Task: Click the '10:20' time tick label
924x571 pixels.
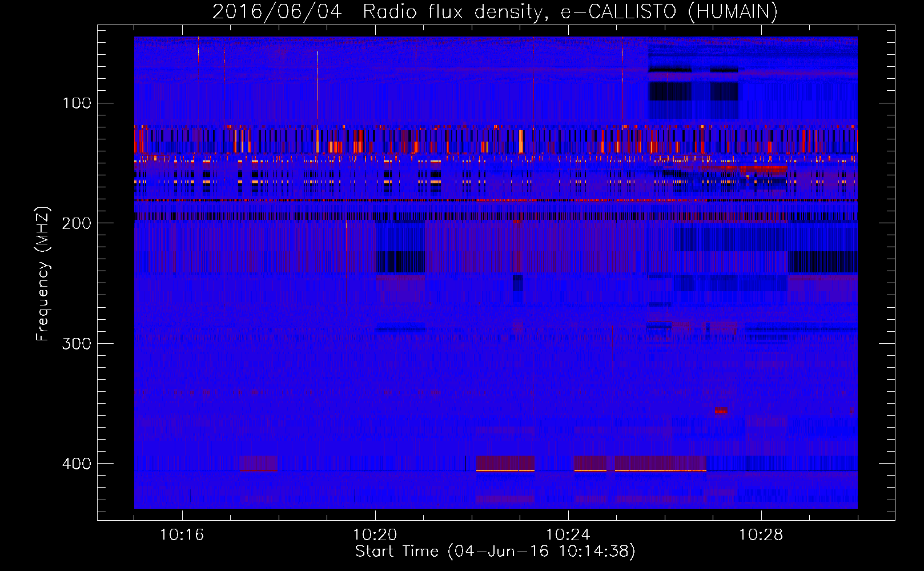Action: [375, 535]
